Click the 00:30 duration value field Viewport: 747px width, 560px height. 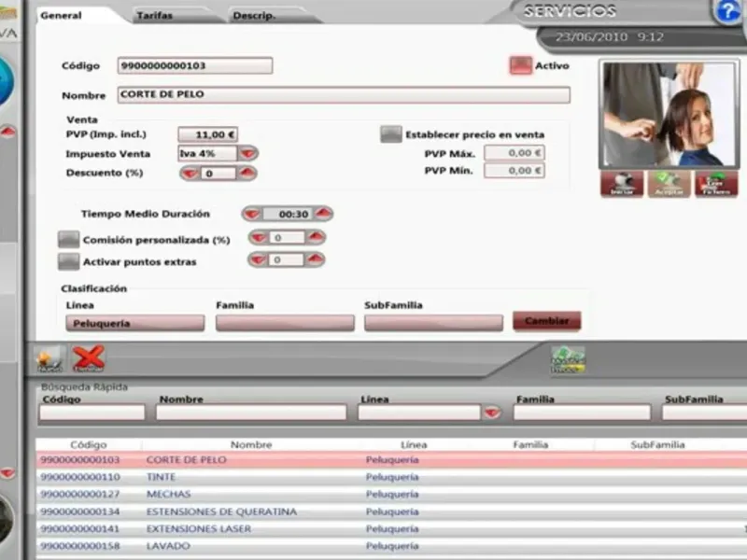pos(288,215)
